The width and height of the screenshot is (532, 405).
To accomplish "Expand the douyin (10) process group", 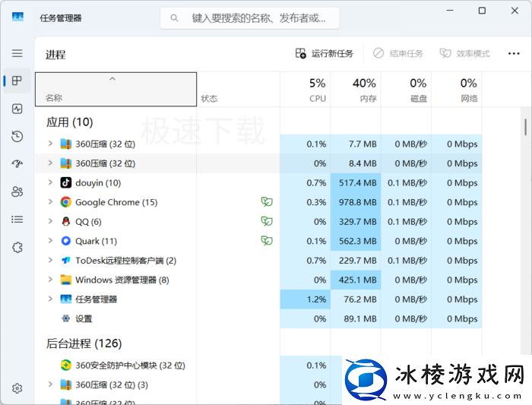I will pyautogui.click(x=50, y=182).
